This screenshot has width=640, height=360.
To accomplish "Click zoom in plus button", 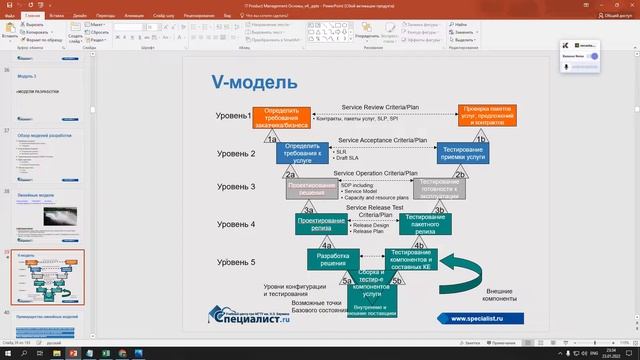I will tap(613, 343).
